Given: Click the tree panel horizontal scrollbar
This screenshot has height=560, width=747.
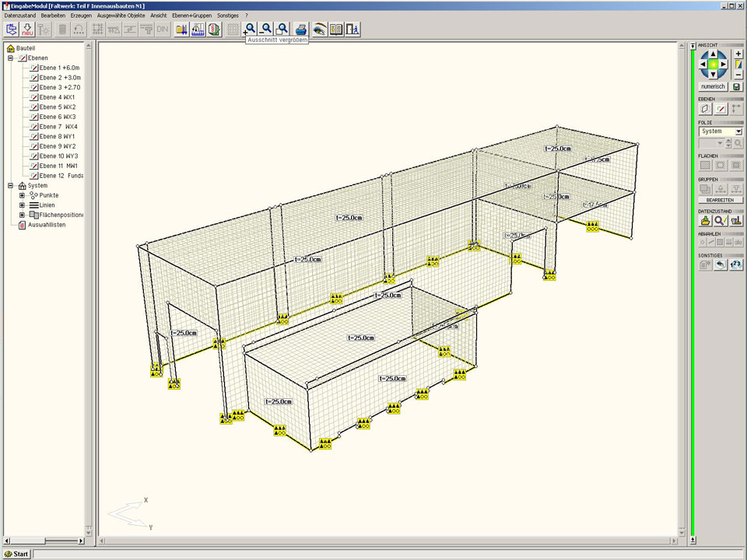Looking at the screenshot, I should click(x=45, y=541).
